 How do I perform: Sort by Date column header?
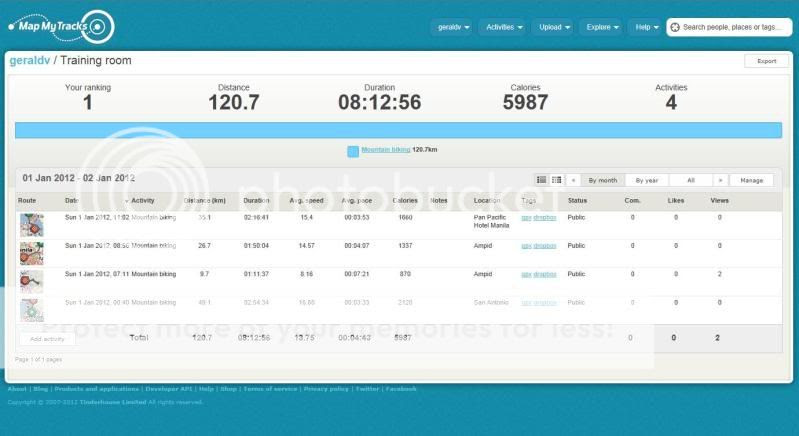[71, 201]
